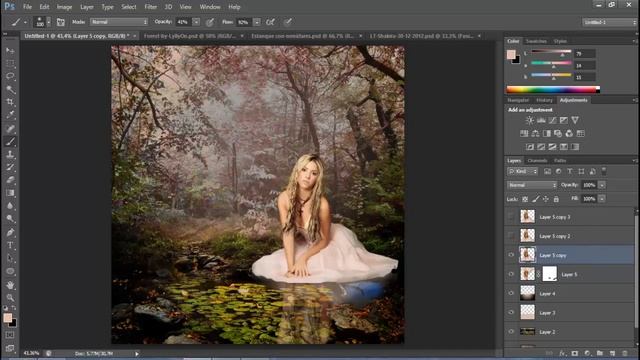Show Layer 5 copy 2 visibility

point(511,236)
